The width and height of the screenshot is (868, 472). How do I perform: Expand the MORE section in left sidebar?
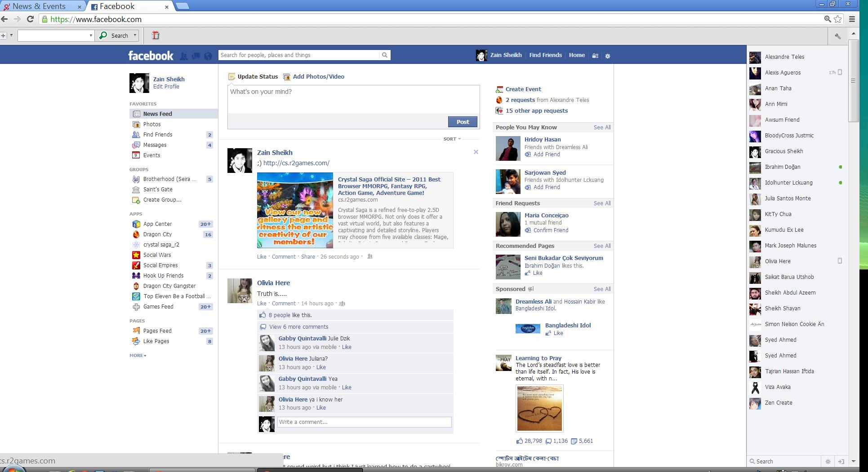tap(138, 355)
